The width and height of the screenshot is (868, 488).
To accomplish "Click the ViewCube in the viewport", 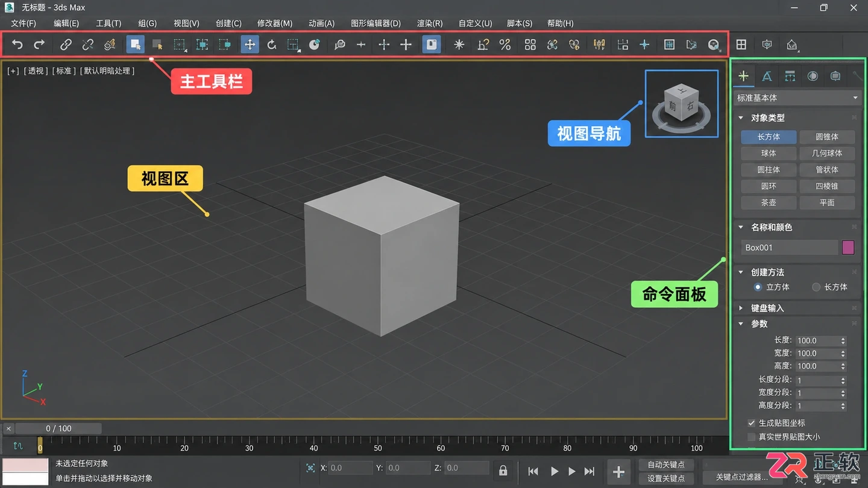I will (682, 103).
